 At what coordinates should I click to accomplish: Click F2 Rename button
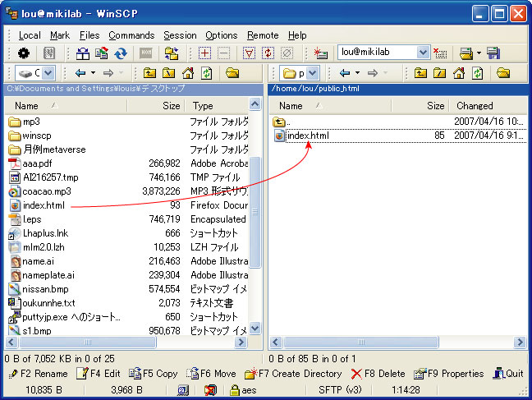click(x=39, y=374)
